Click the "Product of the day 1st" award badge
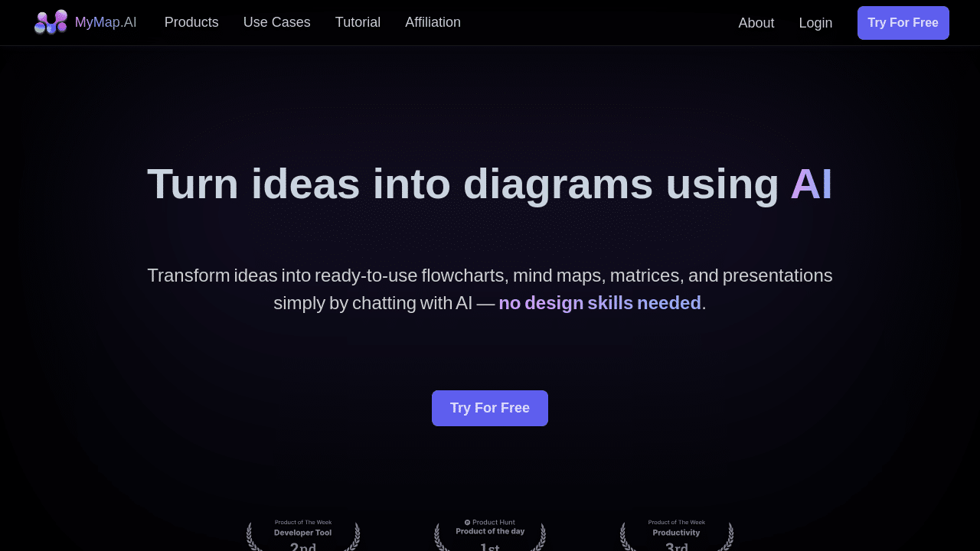This screenshot has height=551, width=980. [x=490, y=534]
